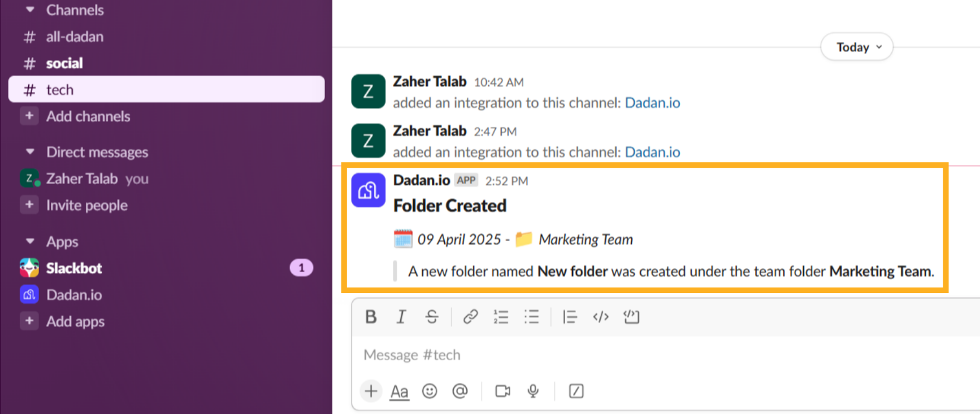980x414 pixels.
Task: Open the Slackbot conversation
Action: (74, 268)
